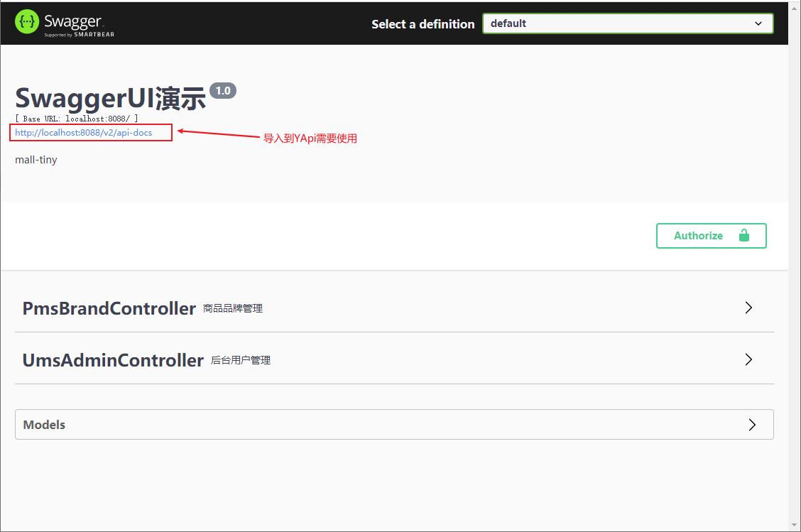Click the Swagger wordmark text

73,21
